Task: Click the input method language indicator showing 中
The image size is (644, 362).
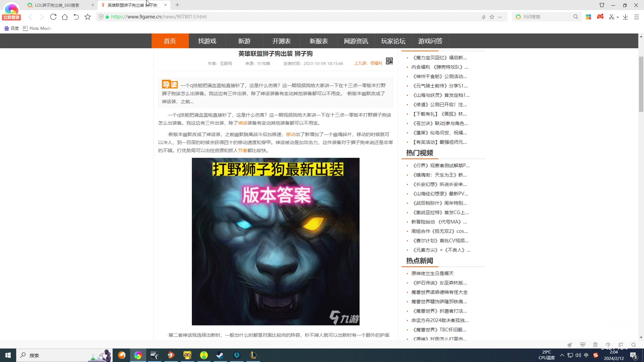Action: coord(586,355)
